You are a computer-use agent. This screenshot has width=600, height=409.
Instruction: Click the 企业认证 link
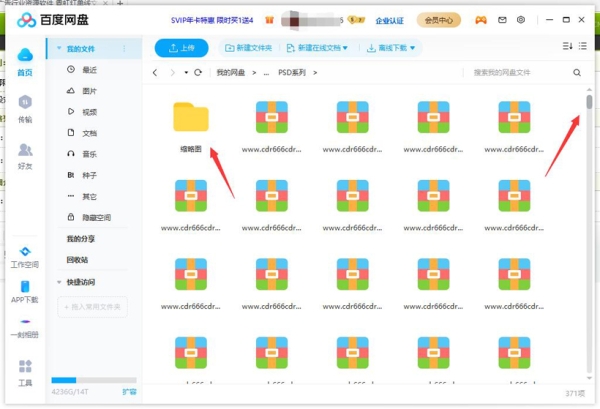[x=389, y=20]
